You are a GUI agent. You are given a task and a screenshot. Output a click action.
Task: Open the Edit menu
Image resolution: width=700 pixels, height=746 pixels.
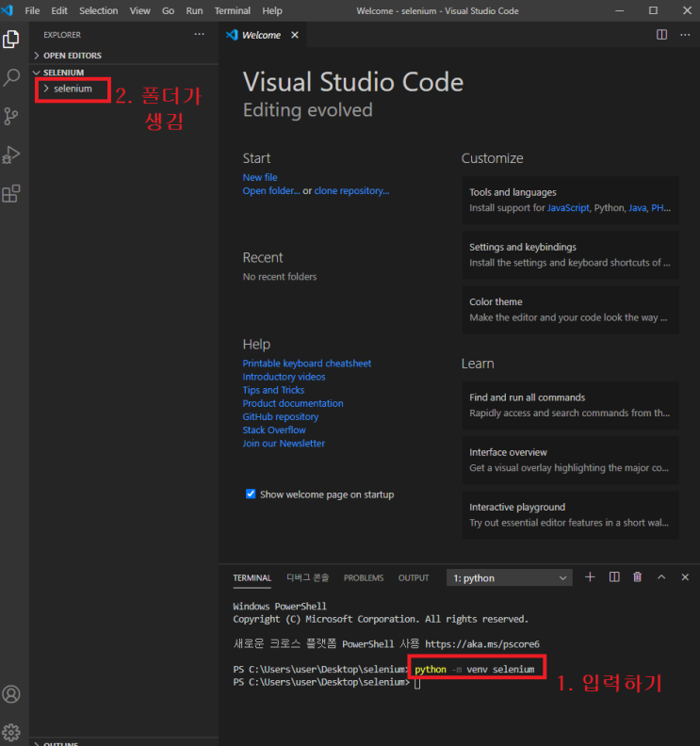tap(59, 10)
